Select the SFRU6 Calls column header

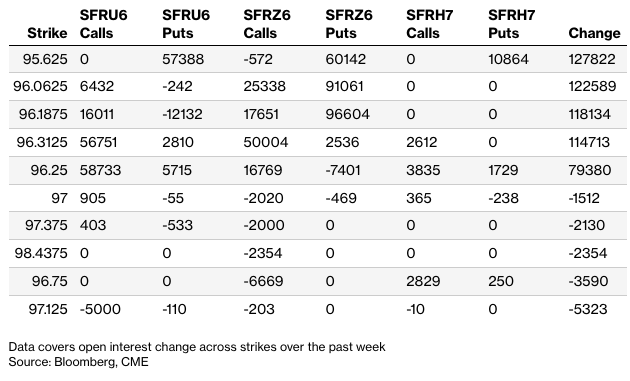pos(103,24)
